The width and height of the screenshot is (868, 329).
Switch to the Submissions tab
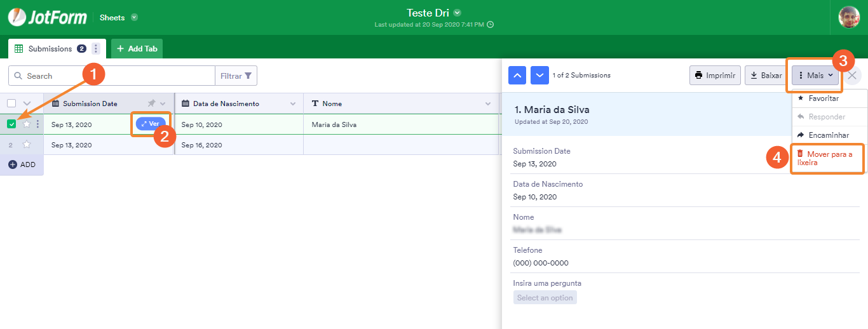(50, 49)
